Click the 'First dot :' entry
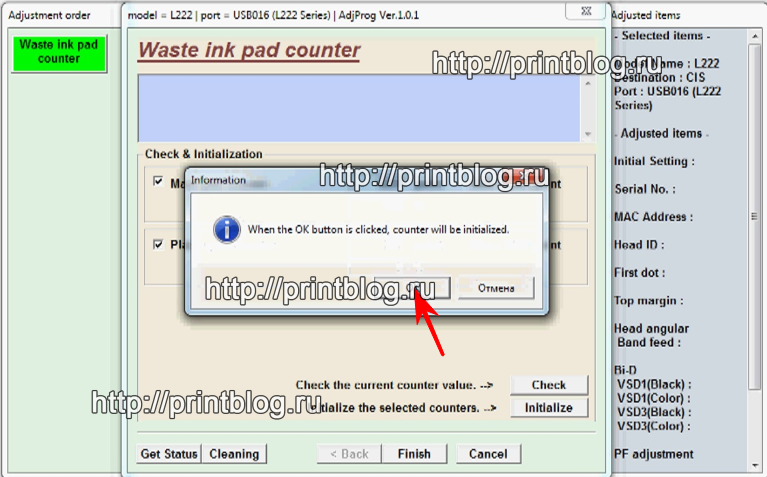767x477 pixels. click(x=639, y=273)
